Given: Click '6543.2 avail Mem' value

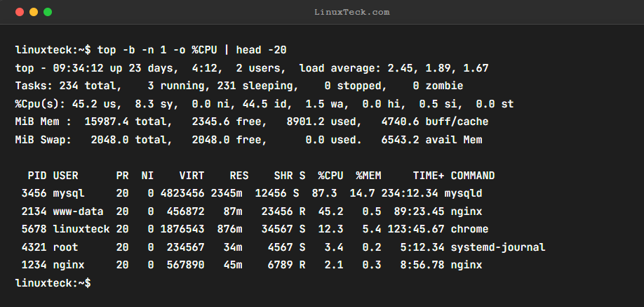Looking at the screenshot, I should (431, 140).
